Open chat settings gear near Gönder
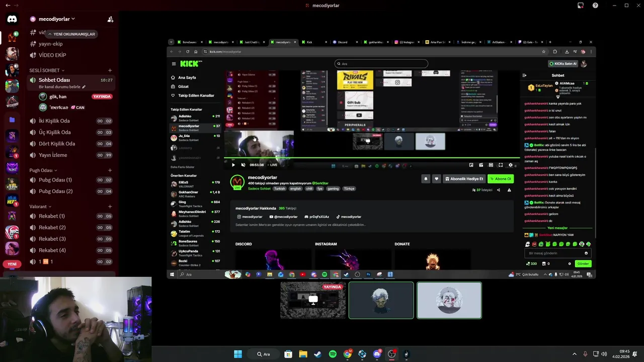 [570, 263]
